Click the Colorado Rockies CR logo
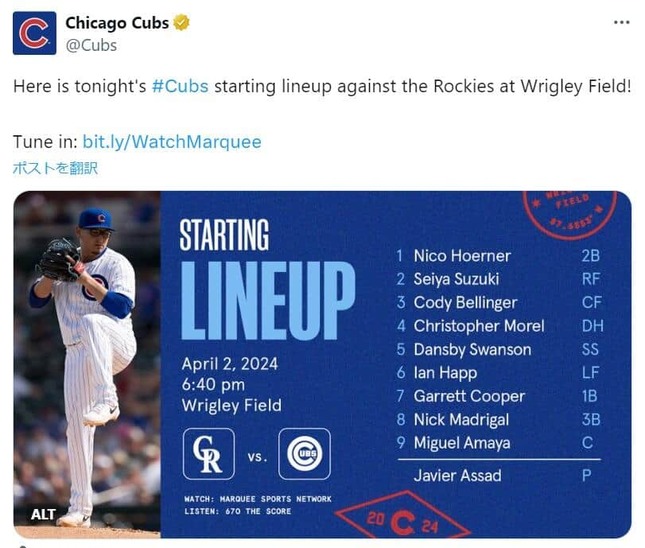645x548 pixels. coord(209,454)
